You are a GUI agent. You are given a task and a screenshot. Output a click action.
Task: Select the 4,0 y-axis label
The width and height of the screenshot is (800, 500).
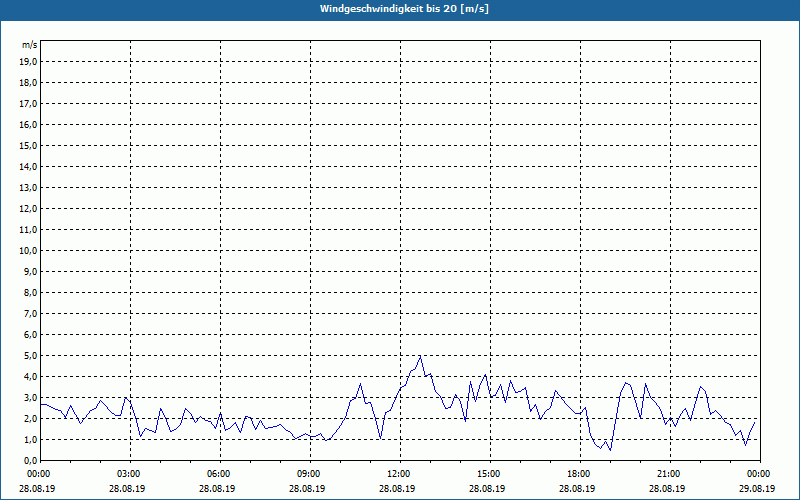point(31,376)
